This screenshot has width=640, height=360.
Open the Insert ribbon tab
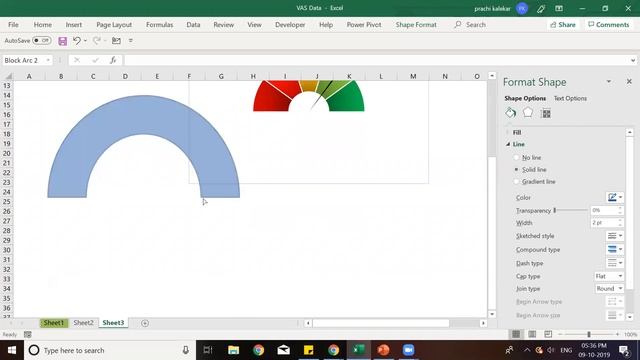click(73, 24)
